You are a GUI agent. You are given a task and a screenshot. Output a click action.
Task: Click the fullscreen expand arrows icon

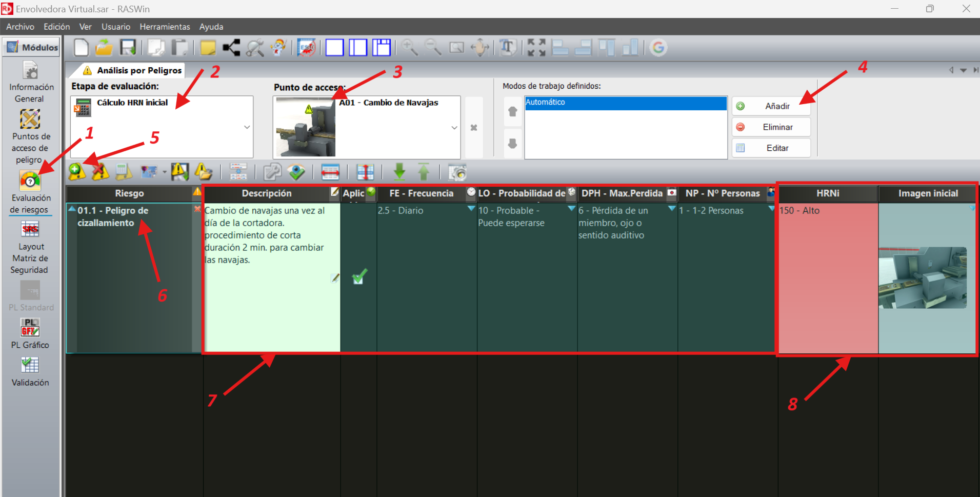(536, 48)
